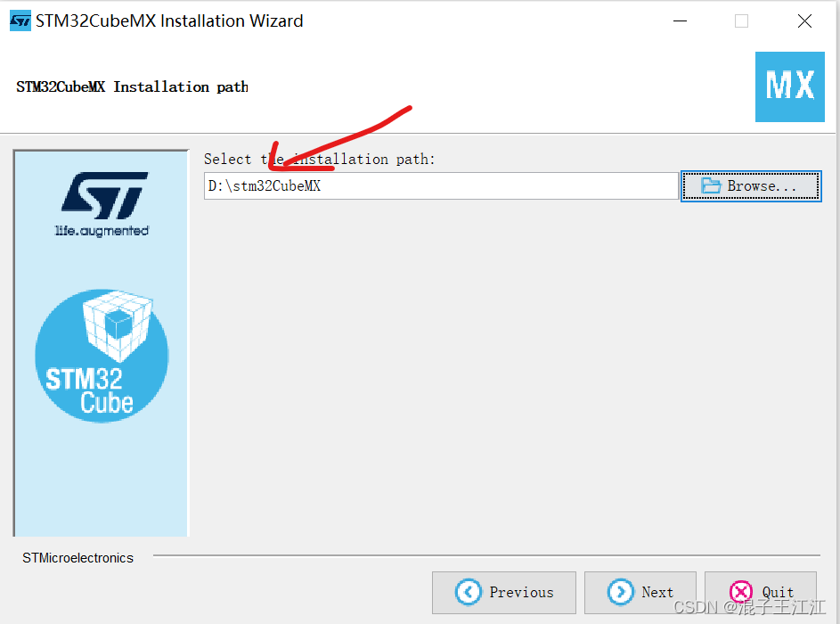Click the red X icon on Quit

[x=741, y=593]
